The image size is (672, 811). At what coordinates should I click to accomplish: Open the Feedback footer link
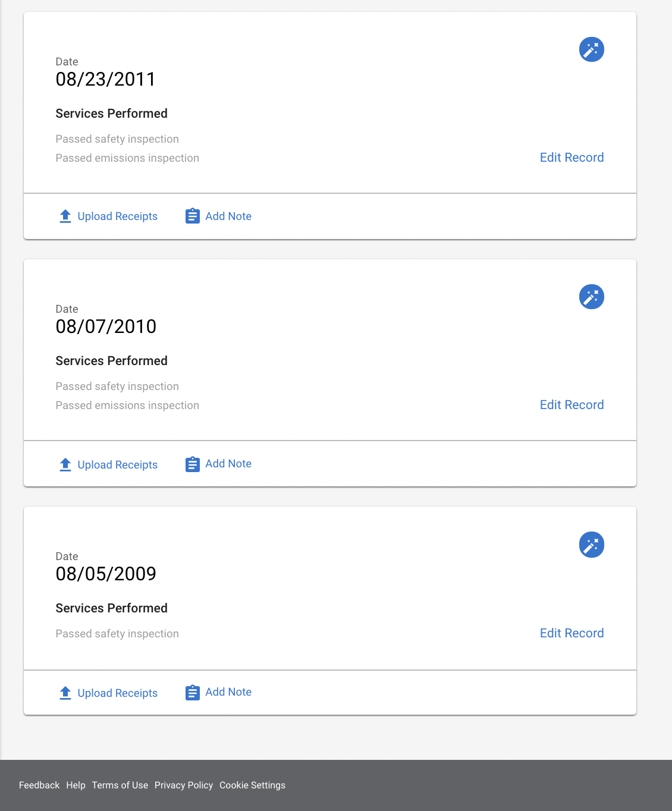(39, 785)
